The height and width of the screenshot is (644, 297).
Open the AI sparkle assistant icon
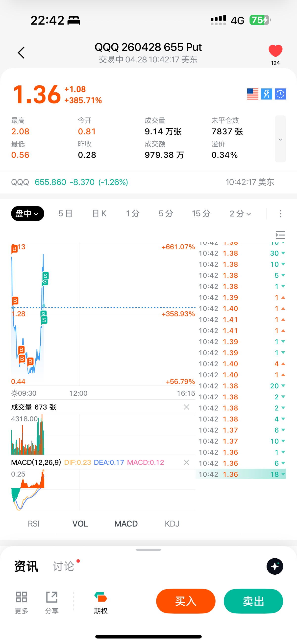click(275, 566)
